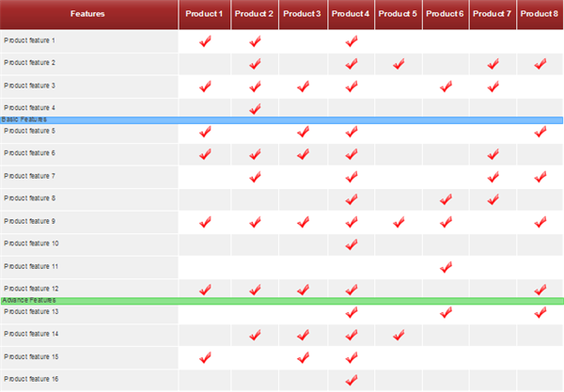Click empty Product 1 cell for feature 2
This screenshot has height=392, width=564.
click(205, 64)
